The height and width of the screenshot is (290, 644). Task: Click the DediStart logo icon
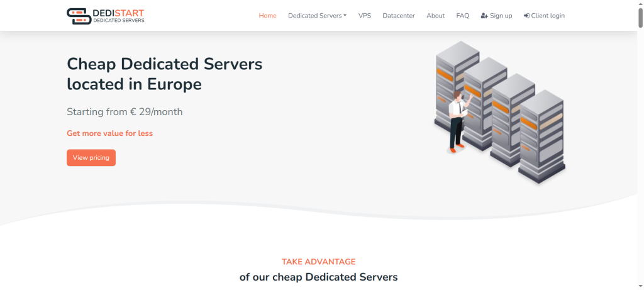point(78,16)
